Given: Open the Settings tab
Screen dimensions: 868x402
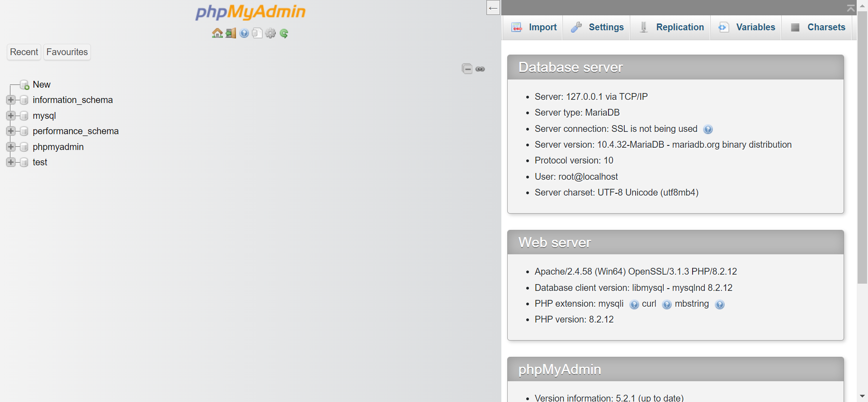Looking at the screenshot, I should (597, 27).
